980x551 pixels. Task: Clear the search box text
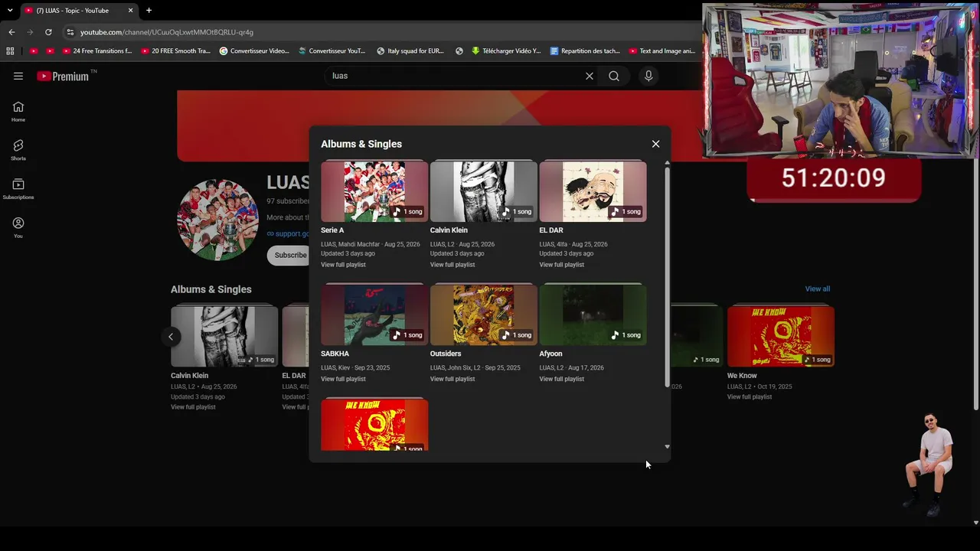pyautogui.click(x=590, y=76)
